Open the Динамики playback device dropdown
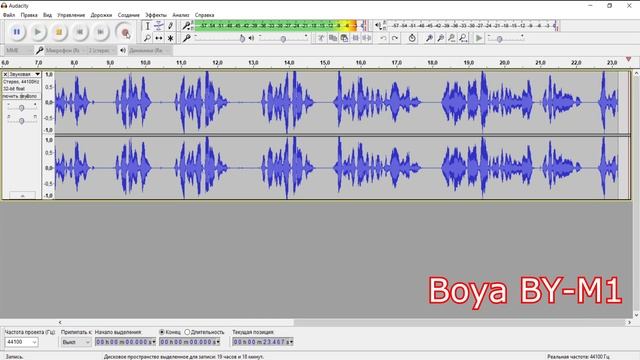 click(149, 50)
